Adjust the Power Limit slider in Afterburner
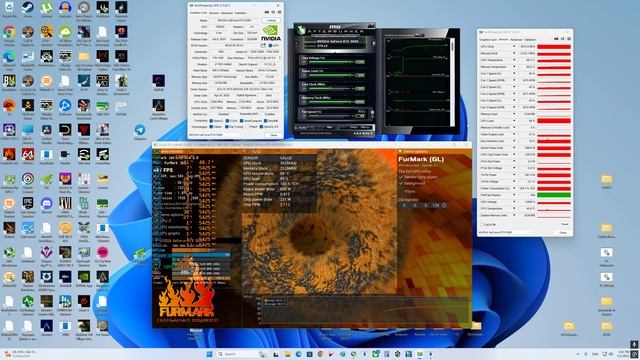The height and width of the screenshot is (360, 640). click(x=330, y=75)
